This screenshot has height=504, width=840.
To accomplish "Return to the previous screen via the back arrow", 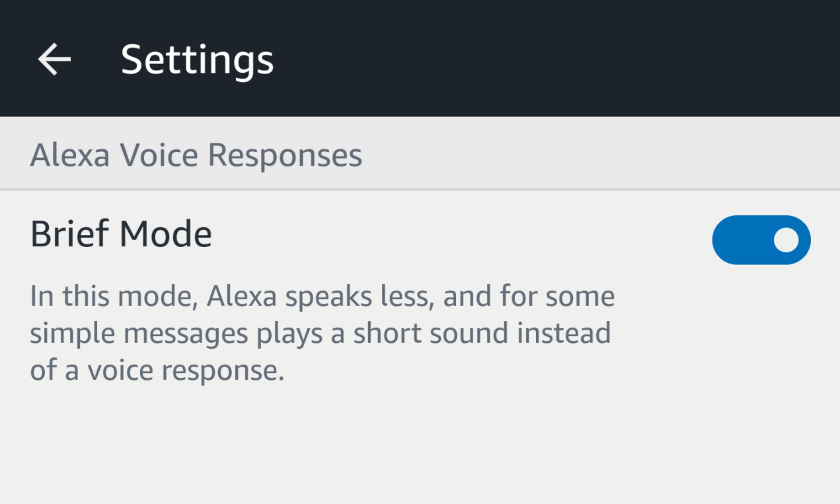I will click(x=54, y=59).
